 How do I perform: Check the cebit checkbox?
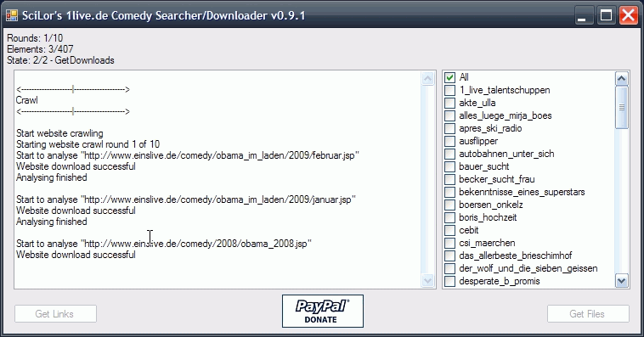pyautogui.click(x=450, y=230)
